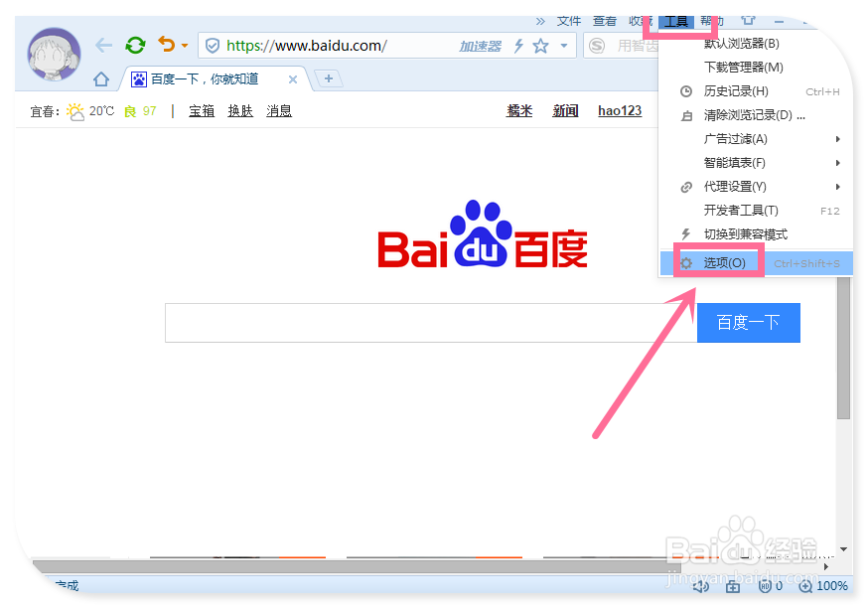Open the 新闻 link
This screenshot has width=868, height=608.
(x=565, y=111)
